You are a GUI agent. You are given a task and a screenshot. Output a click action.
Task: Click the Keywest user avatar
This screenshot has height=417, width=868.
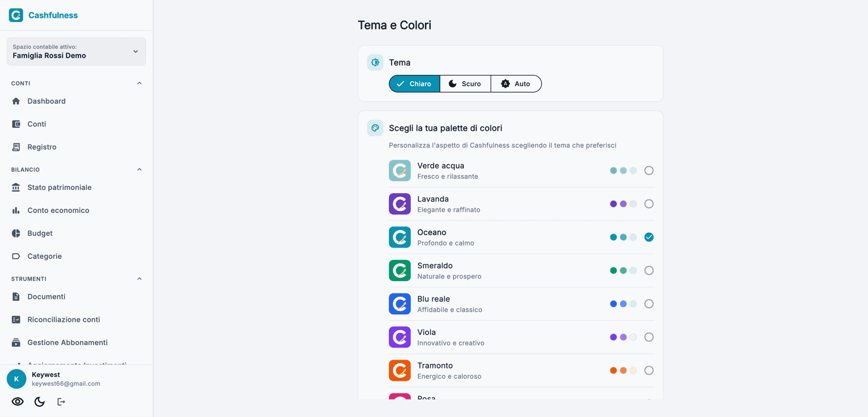tap(16, 379)
